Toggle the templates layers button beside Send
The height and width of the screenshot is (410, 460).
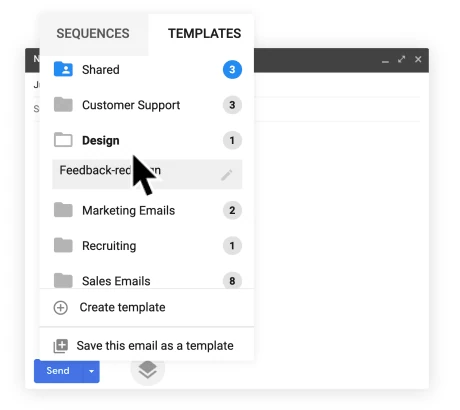tap(148, 370)
